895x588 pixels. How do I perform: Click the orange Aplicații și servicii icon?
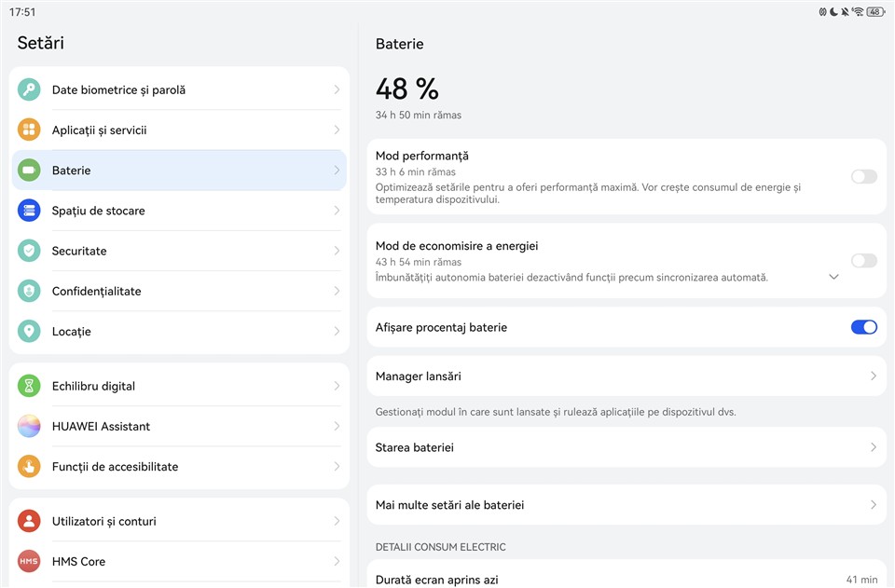(x=29, y=130)
